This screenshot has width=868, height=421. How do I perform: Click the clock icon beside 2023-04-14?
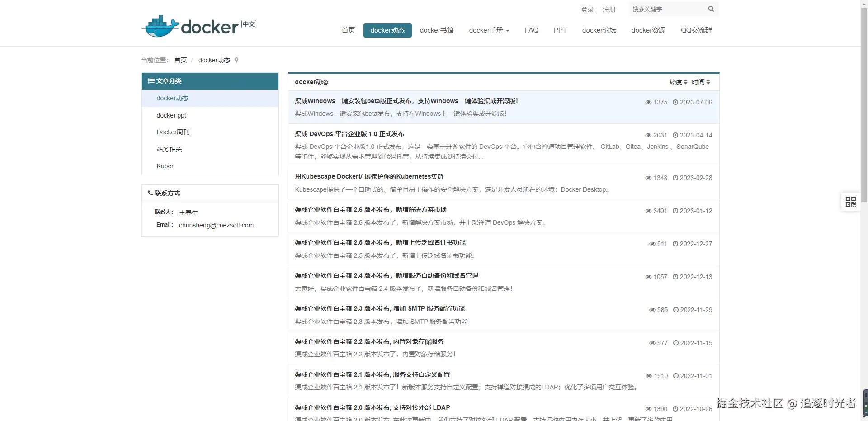675,135
